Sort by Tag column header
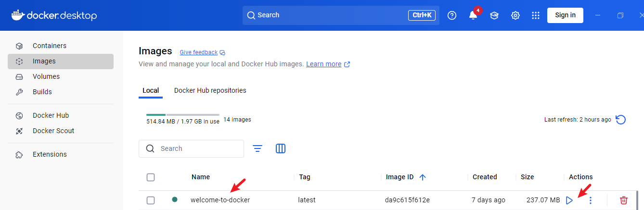Image resolution: width=644 pixels, height=210 pixels. 305,177
